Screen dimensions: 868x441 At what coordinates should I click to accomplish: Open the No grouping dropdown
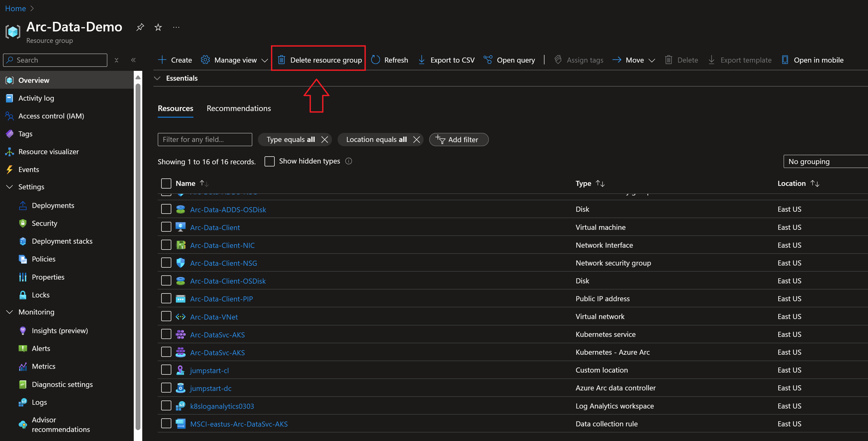point(826,161)
